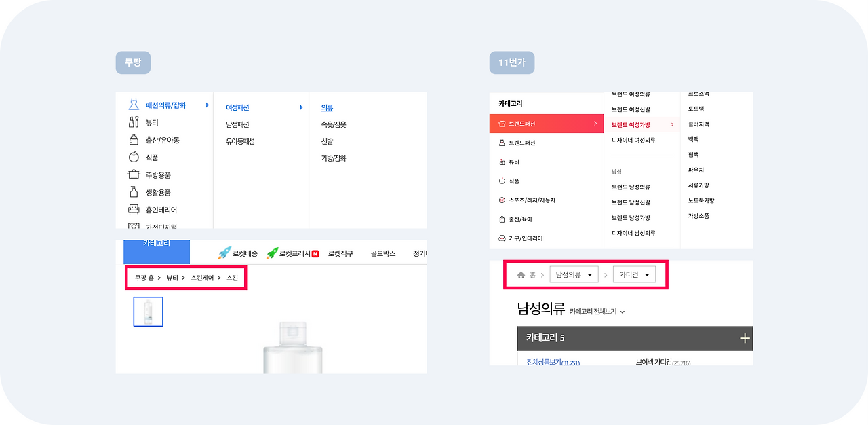Open the 가디건 breadcrumb dropdown

click(634, 275)
